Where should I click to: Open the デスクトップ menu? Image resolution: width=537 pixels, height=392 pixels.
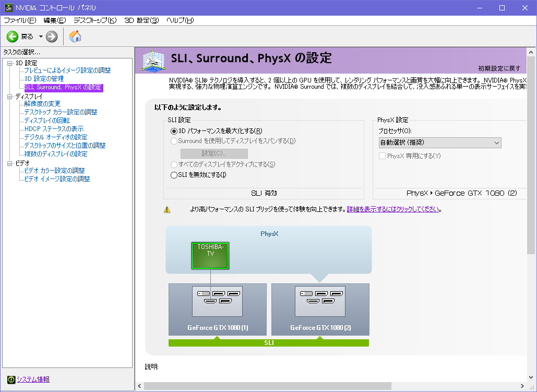95,20
